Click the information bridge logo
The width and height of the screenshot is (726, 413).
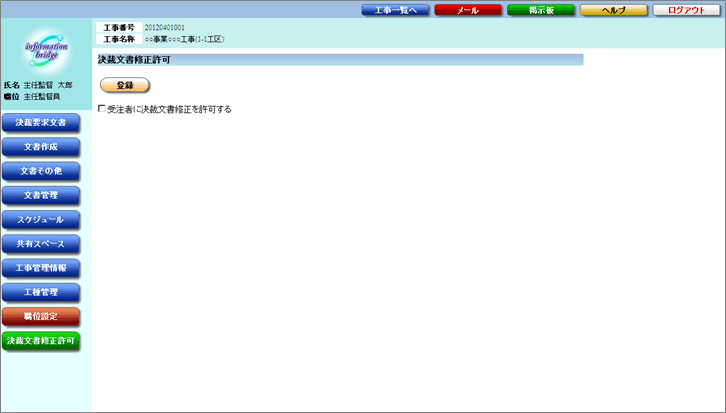tap(45, 54)
